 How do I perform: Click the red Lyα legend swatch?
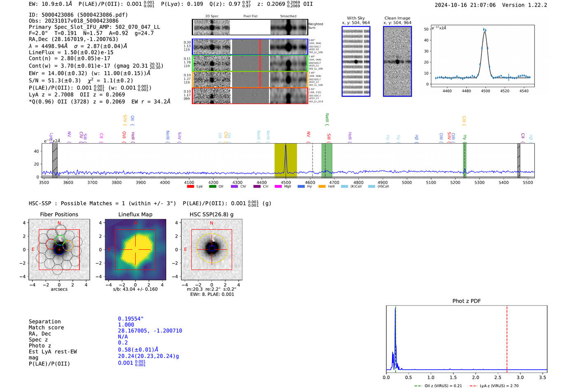pyautogui.click(x=190, y=186)
